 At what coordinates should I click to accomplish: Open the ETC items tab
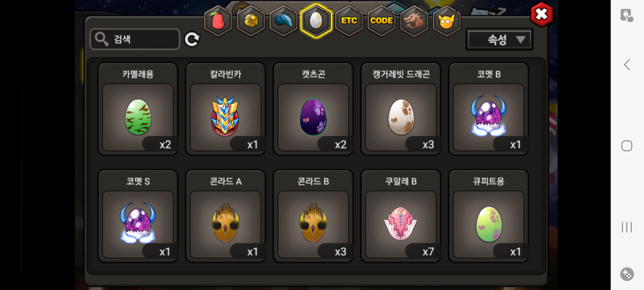pyautogui.click(x=349, y=21)
